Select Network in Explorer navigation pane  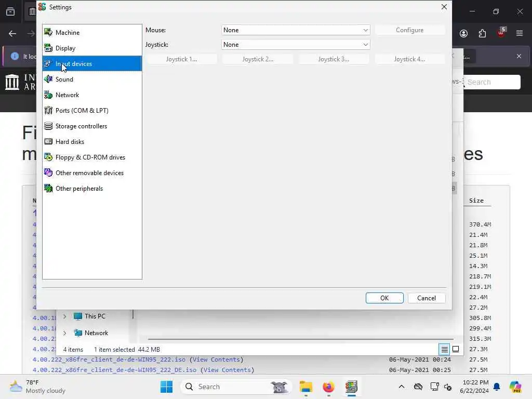91,333
